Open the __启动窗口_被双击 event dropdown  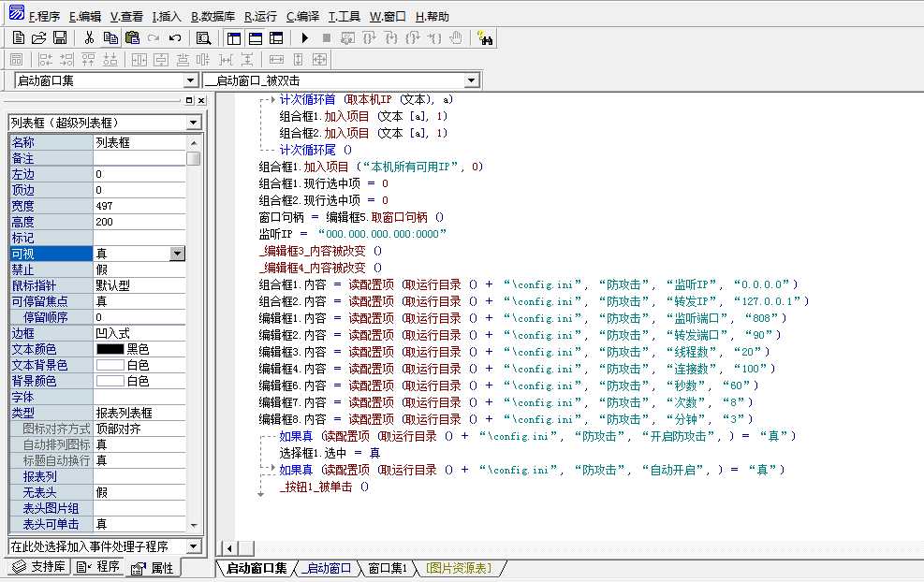(x=471, y=80)
